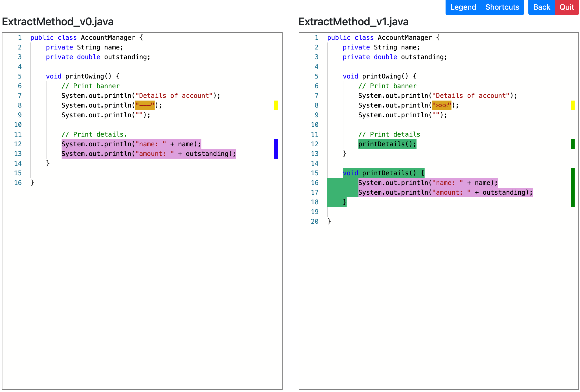Click line number 20 in right pane
The width and height of the screenshot is (580, 392).
[x=315, y=222]
